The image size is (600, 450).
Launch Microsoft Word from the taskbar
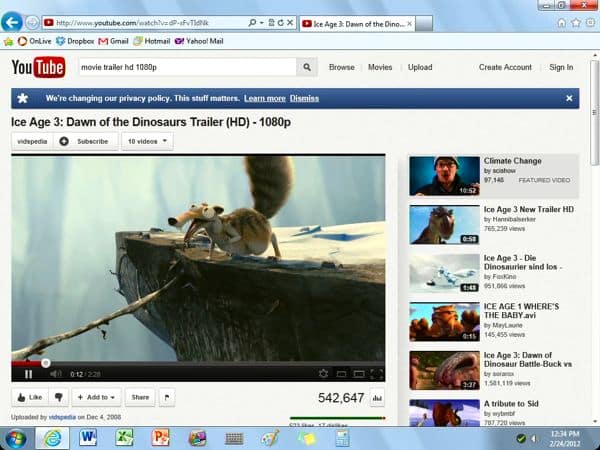tap(88, 439)
